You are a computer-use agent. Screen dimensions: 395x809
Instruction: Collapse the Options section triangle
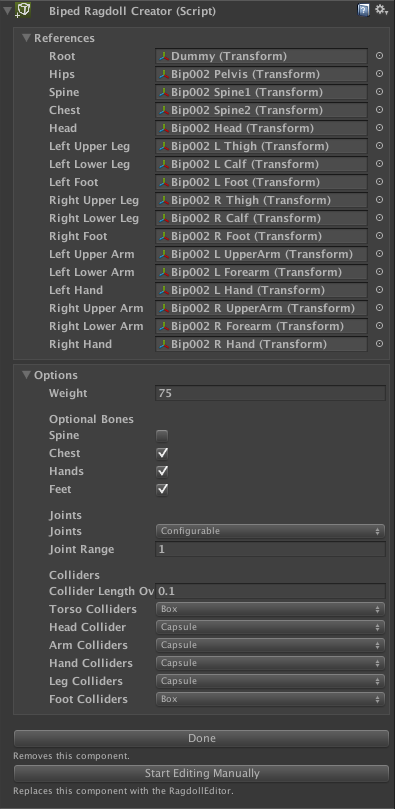26,375
